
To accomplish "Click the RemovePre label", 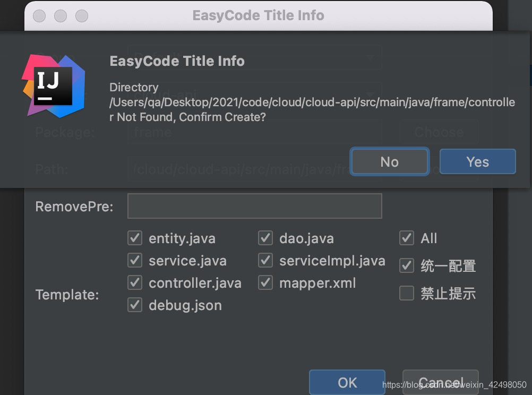I will tap(74, 207).
